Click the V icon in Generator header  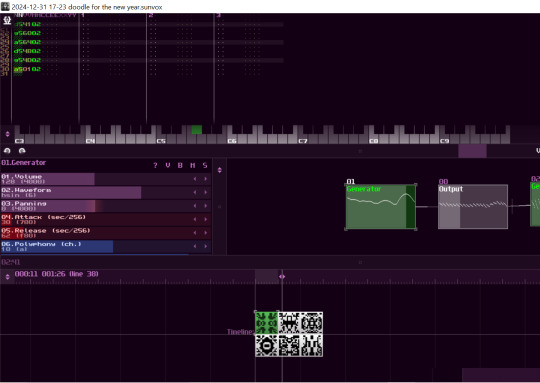(x=168, y=165)
